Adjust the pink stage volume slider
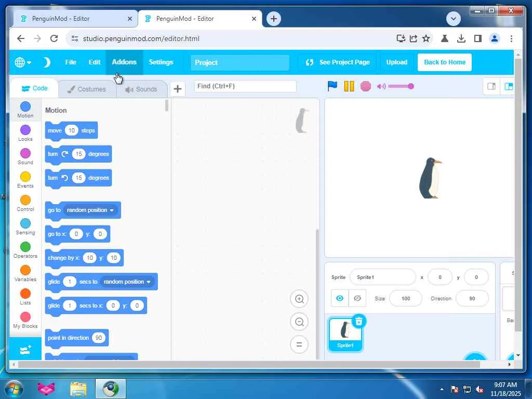 [401, 86]
